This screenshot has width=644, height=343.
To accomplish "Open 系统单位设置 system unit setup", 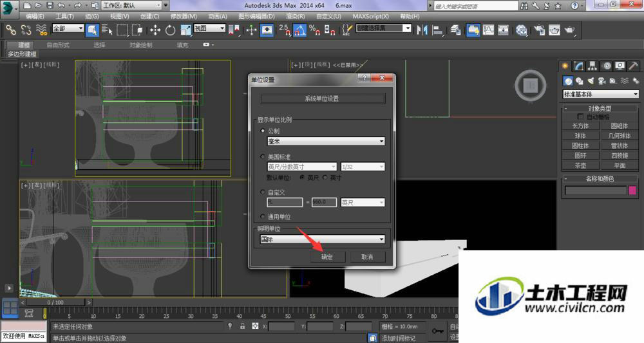I will click(323, 98).
